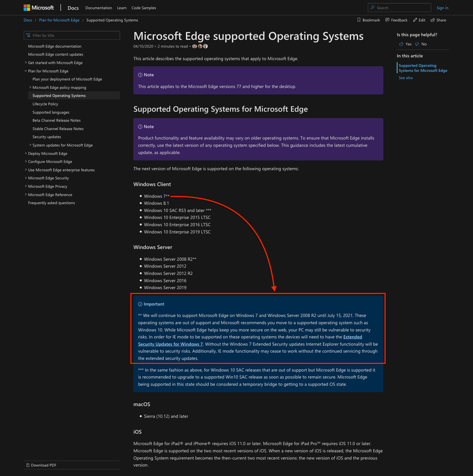Click the contributor avatars by read time
Viewport: 473px width, 476px height.
[x=200, y=46]
